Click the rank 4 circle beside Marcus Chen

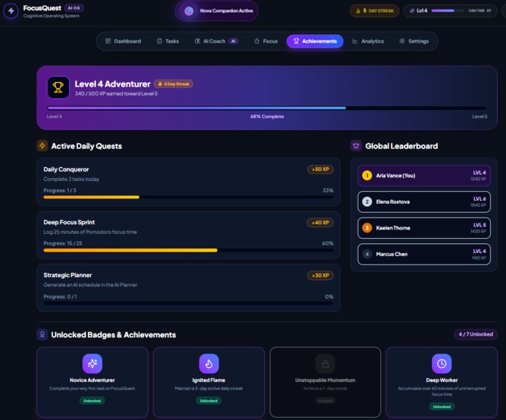coord(367,254)
